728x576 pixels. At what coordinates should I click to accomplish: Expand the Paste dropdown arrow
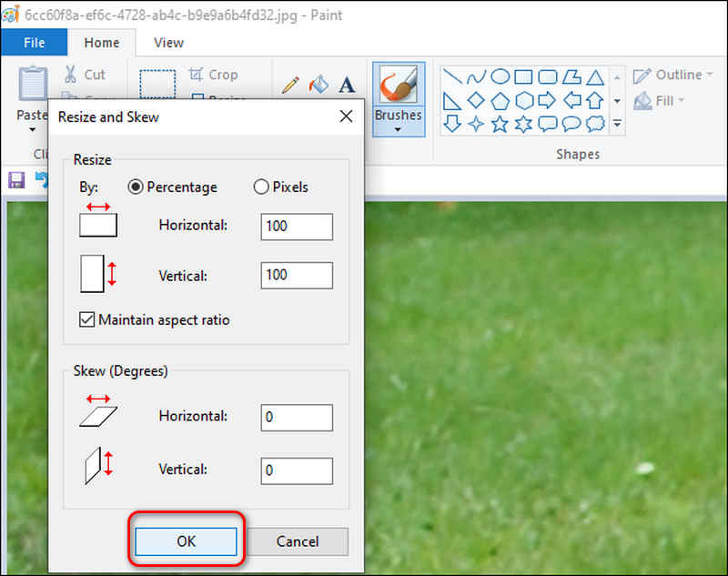(32, 130)
